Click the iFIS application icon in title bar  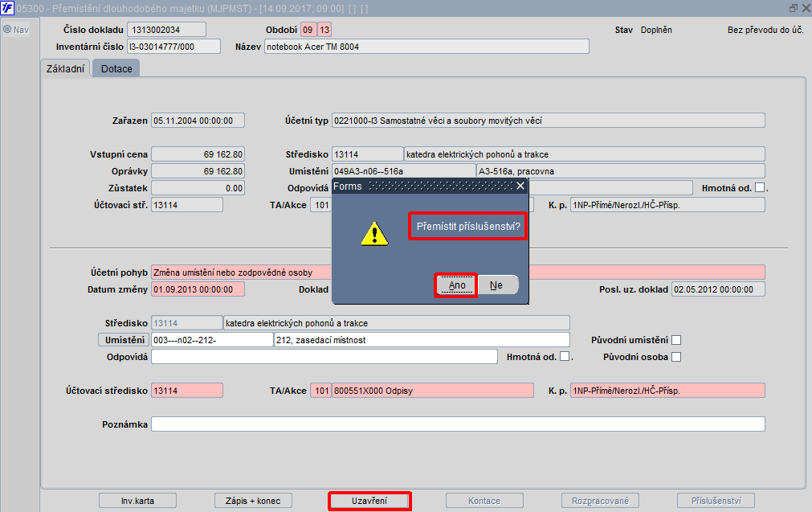(7, 8)
